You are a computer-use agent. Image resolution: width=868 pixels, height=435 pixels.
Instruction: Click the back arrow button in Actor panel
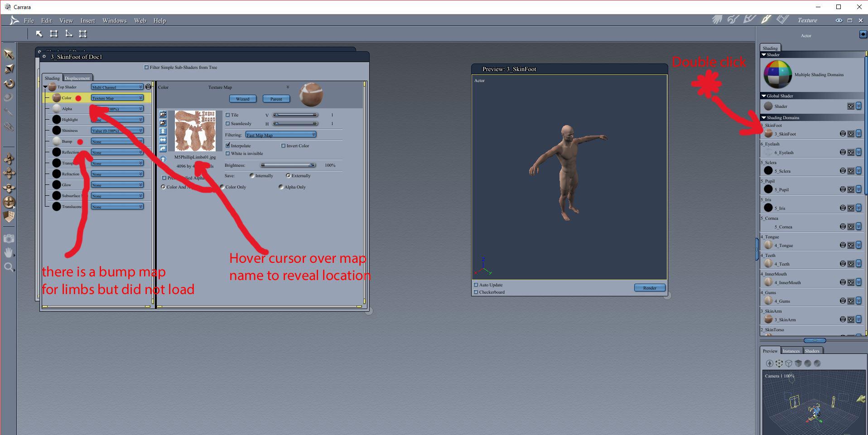(x=863, y=34)
